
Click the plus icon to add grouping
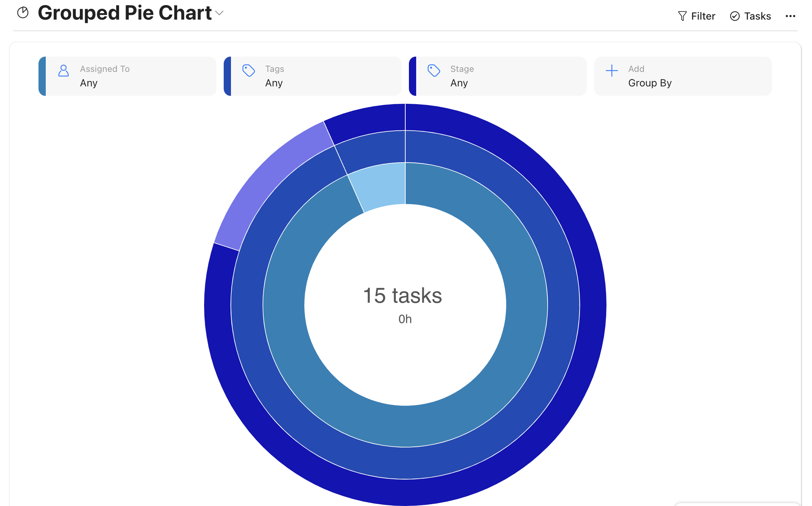pos(612,70)
